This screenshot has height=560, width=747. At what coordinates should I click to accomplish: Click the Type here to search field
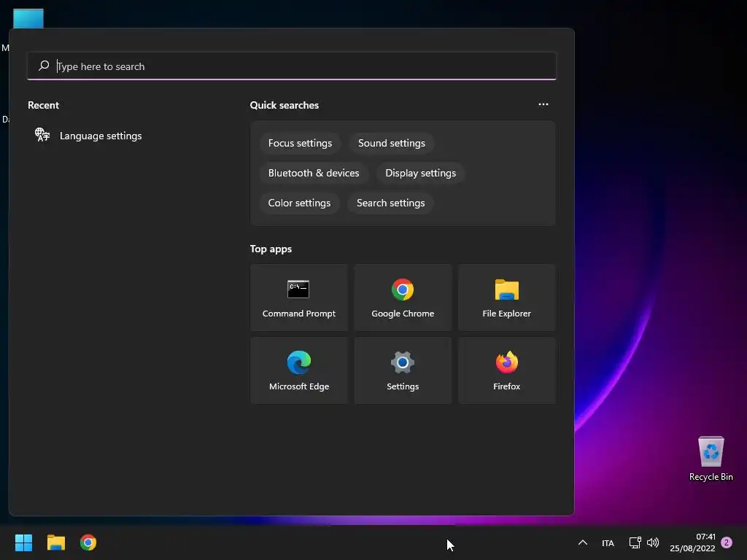(x=292, y=66)
